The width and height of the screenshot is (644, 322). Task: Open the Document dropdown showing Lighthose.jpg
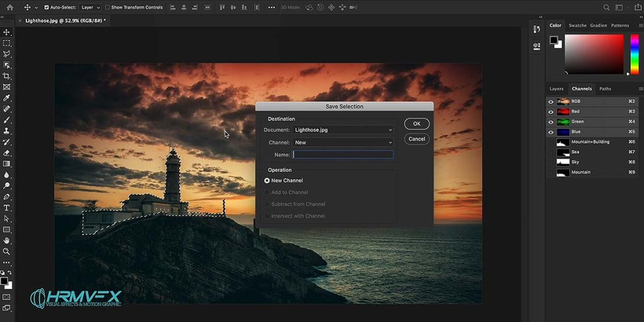[x=343, y=130]
